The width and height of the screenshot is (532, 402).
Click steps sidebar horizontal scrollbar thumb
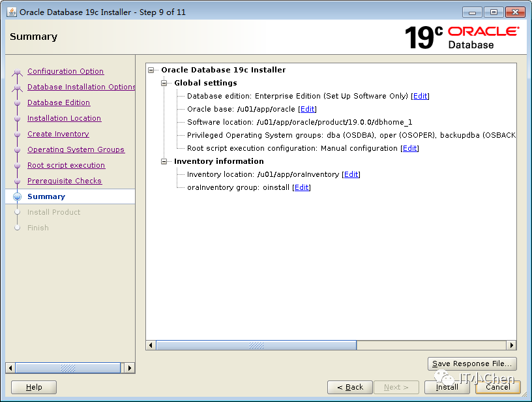(68, 368)
